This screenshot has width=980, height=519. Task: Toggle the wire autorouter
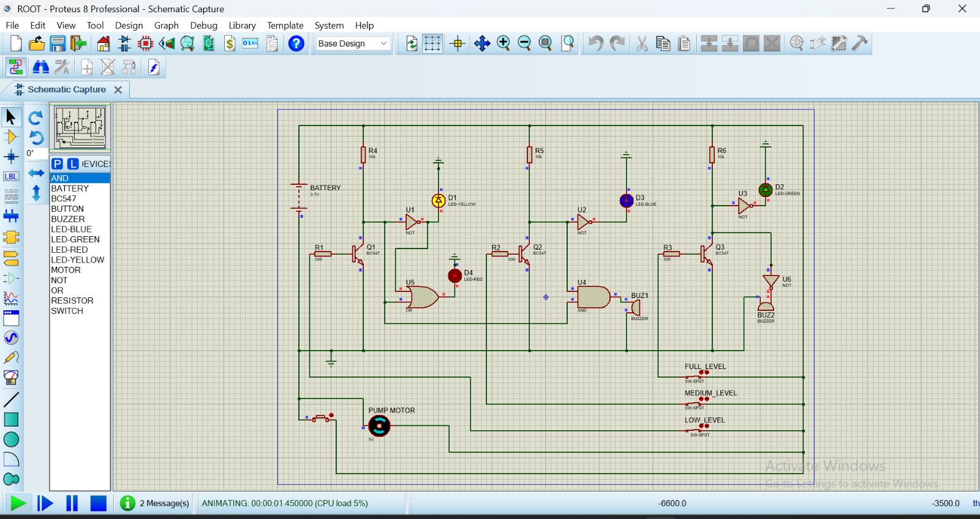click(x=16, y=67)
